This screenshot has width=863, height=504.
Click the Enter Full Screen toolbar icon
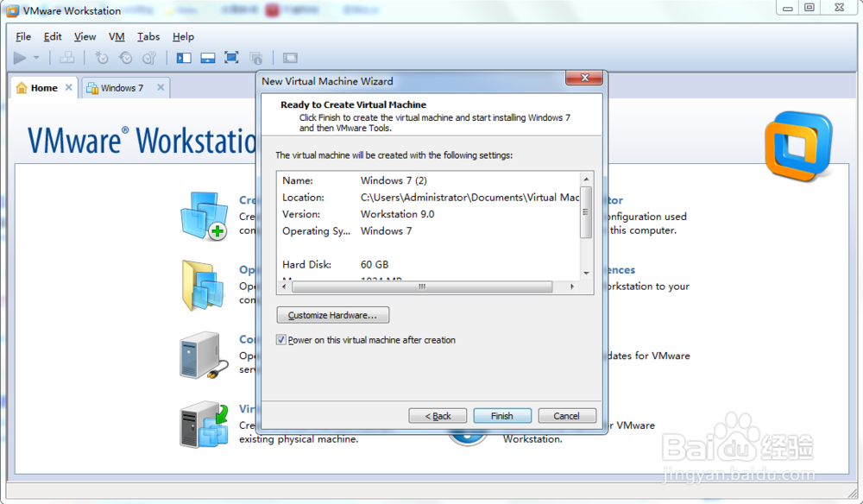pyautogui.click(x=231, y=58)
